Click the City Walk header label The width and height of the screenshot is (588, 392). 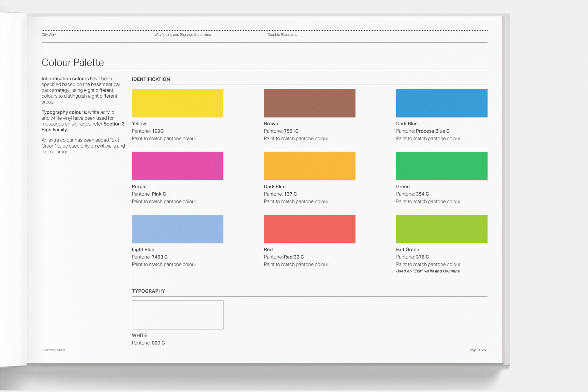click(x=48, y=35)
